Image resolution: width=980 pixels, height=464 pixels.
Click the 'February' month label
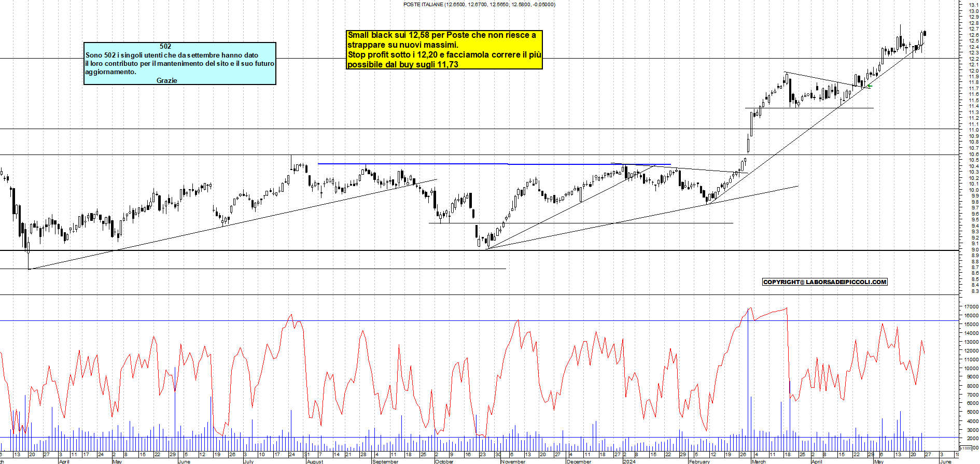(699, 461)
